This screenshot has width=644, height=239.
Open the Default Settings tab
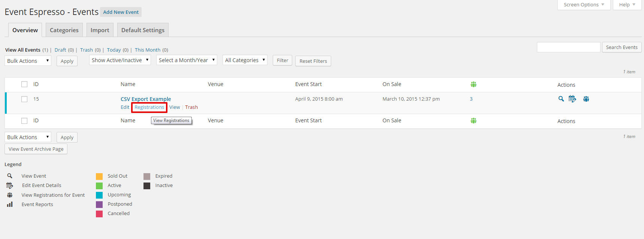click(143, 30)
